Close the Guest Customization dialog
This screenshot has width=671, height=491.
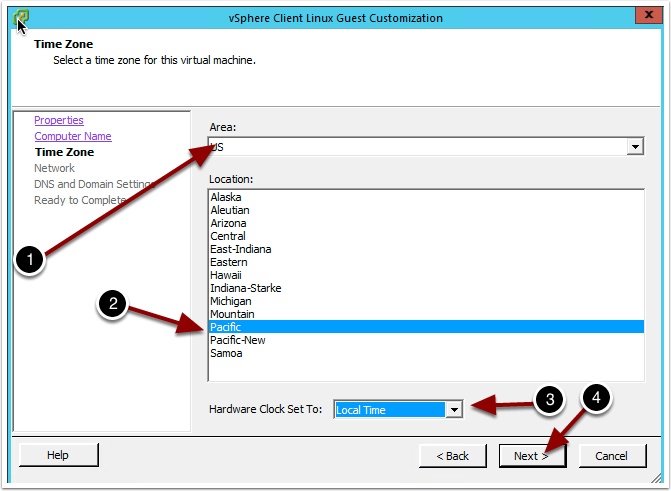[x=648, y=15]
